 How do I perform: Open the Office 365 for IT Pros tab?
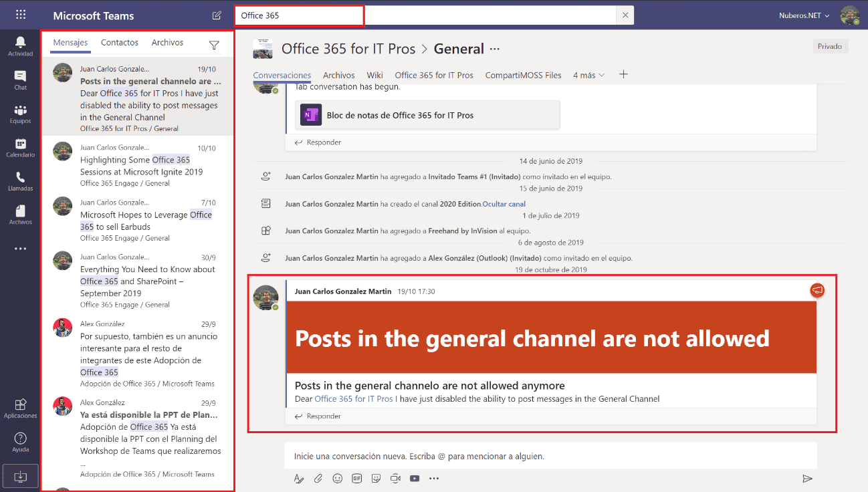[434, 76]
